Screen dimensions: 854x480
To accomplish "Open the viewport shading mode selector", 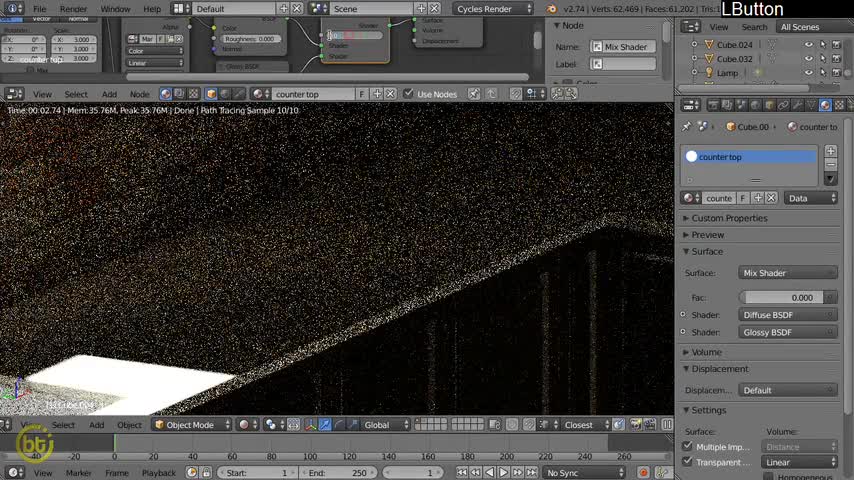I will (248, 424).
